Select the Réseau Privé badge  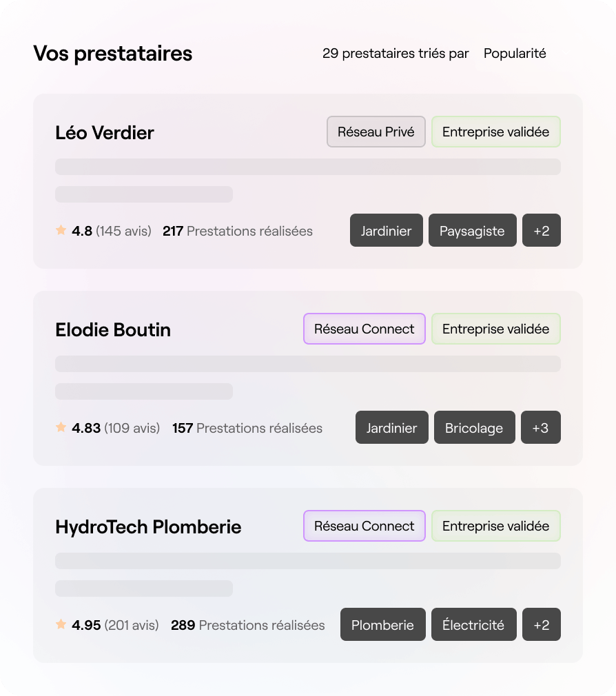376,132
